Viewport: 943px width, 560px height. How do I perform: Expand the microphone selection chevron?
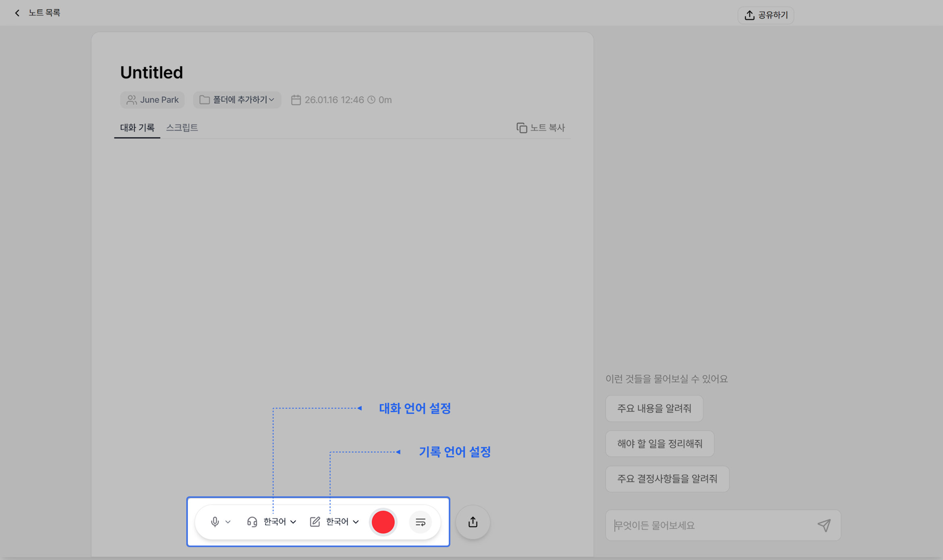pos(228,522)
